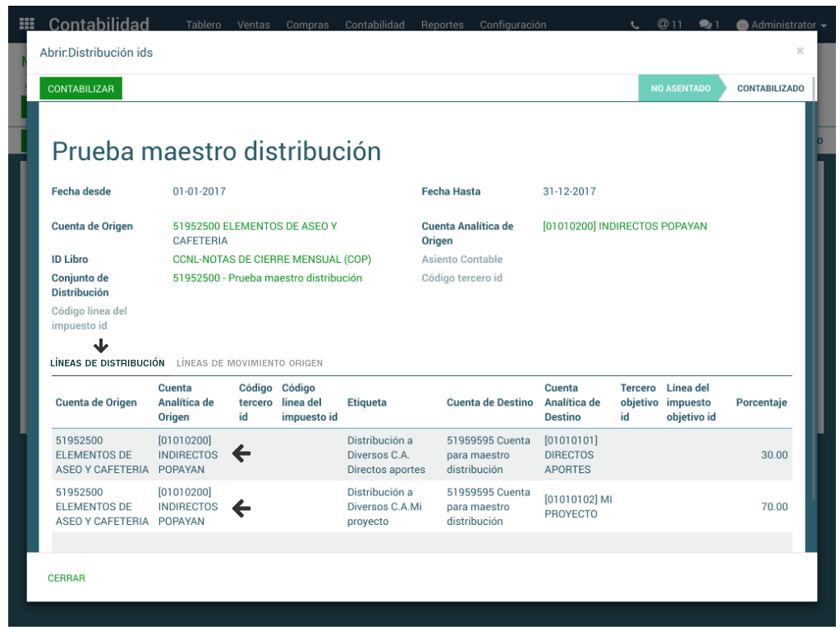Expand the Administrator user dropdown
Image resolution: width=840 pixels, height=630 pixels.
pos(782,25)
